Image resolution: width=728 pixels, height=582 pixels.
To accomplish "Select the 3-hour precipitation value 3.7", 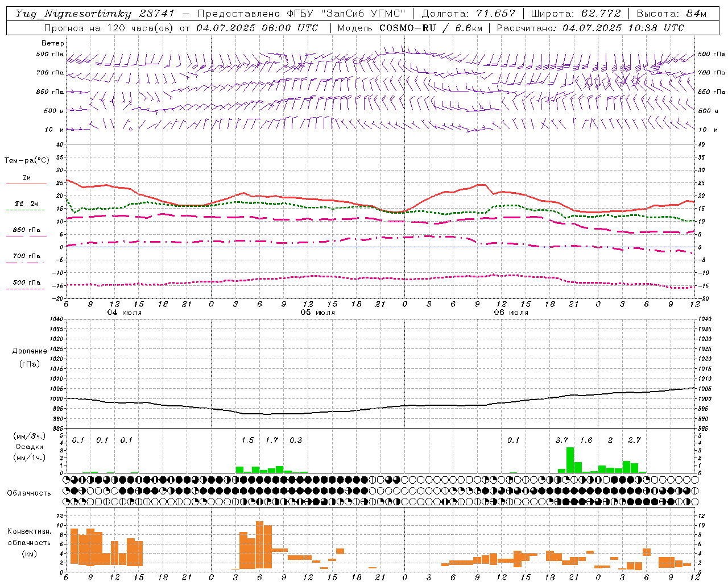I will [562, 440].
